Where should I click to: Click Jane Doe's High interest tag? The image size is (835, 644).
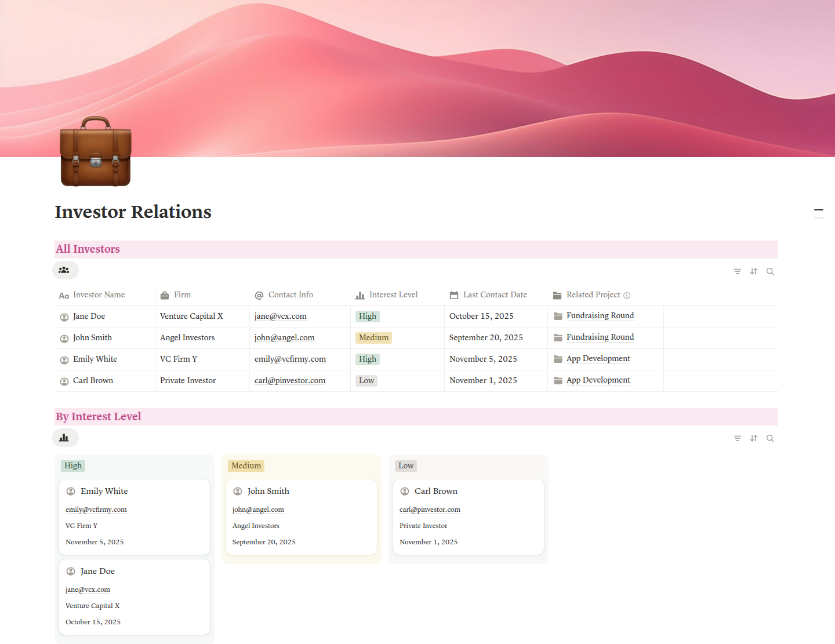coord(368,316)
